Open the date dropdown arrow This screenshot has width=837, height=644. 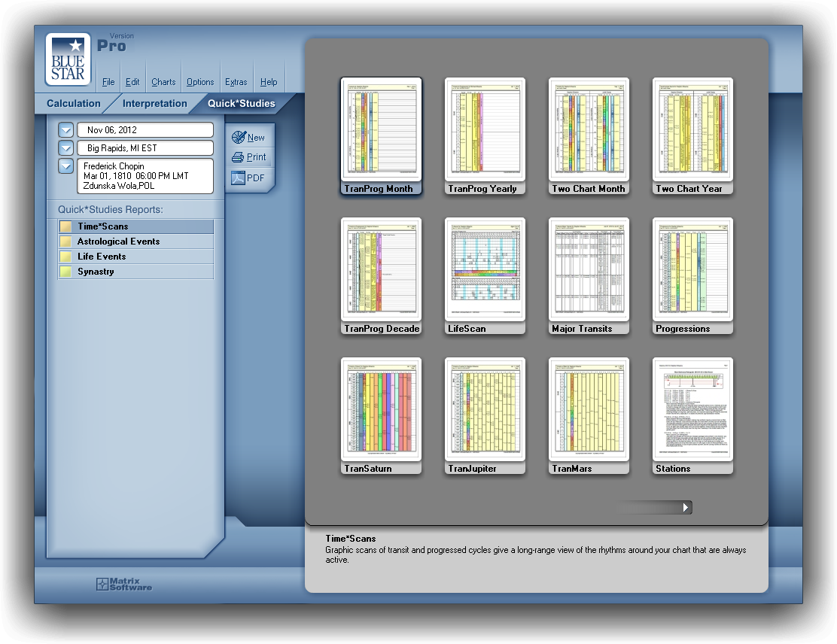click(x=65, y=129)
